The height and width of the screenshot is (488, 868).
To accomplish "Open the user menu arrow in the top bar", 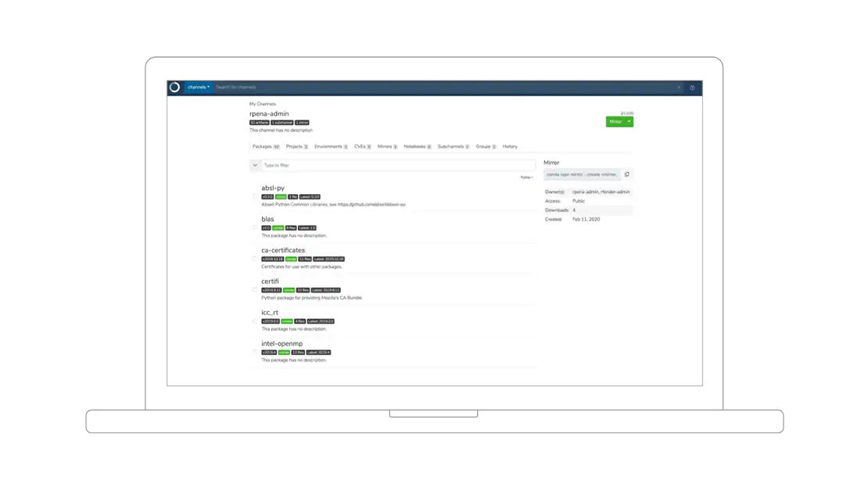I will [679, 88].
